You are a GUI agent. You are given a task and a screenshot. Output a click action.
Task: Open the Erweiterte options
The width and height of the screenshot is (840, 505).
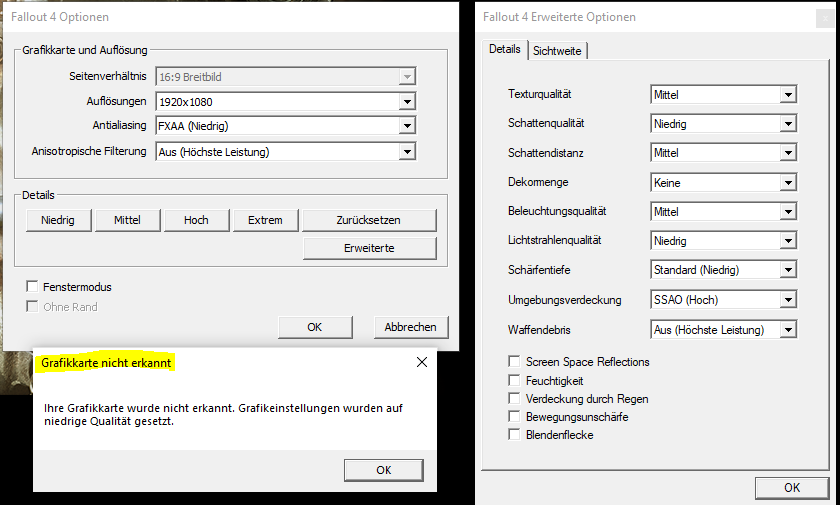pyautogui.click(x=369, y=248)
